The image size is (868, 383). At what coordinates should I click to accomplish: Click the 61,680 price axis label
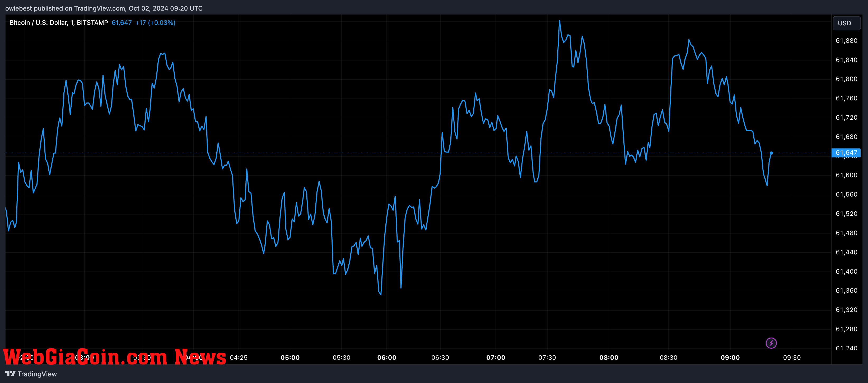pos(846,136)
